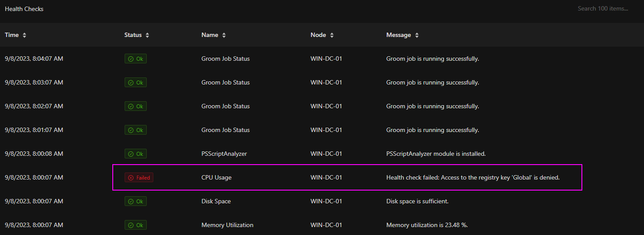Select the CPU Usage check name
This screenshot has height=235, width=644.
216,178
